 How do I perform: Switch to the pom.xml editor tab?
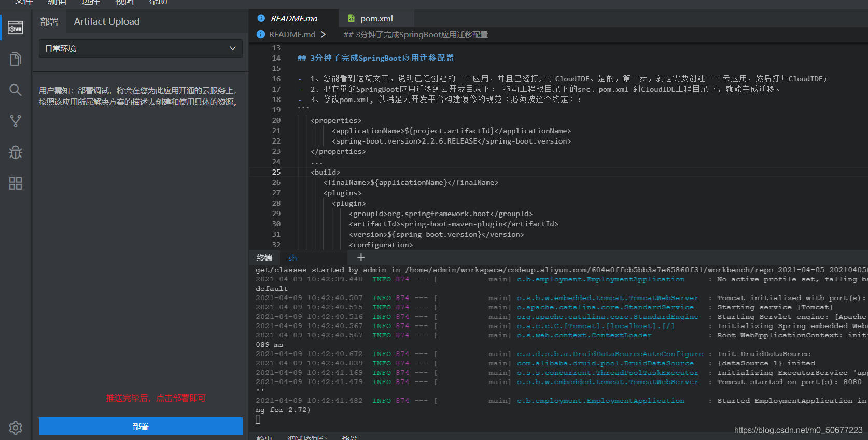click(x=376, y=18)
